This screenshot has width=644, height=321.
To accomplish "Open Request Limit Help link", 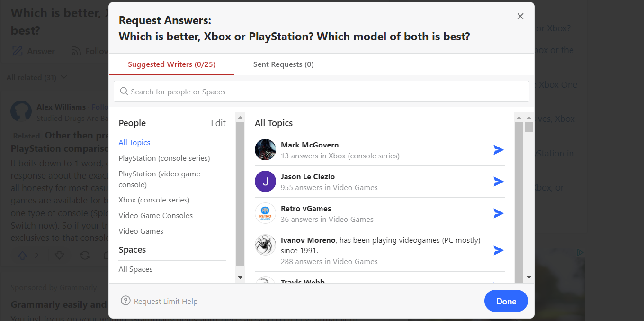I will (166, 301).
